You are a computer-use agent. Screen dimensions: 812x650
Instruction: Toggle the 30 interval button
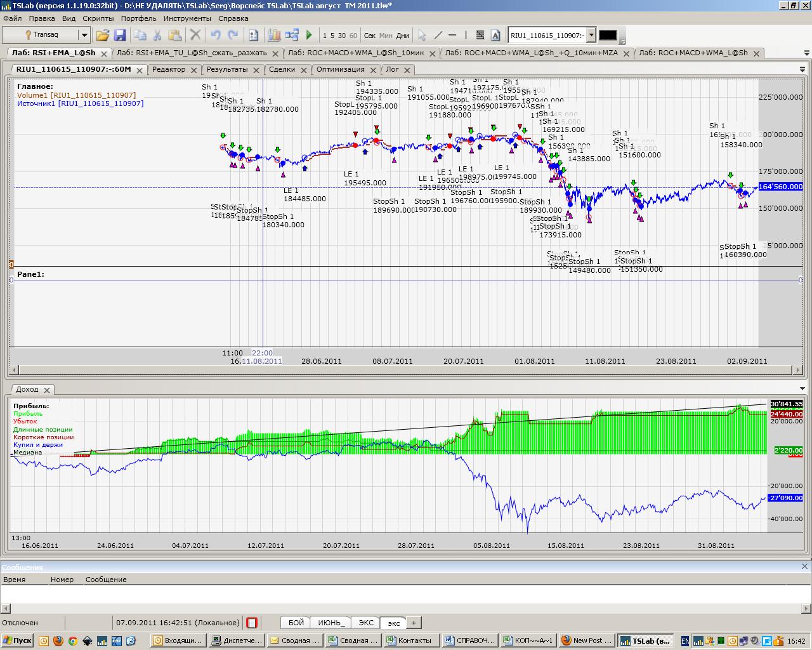pyautogui.click(x=342, y=36)
